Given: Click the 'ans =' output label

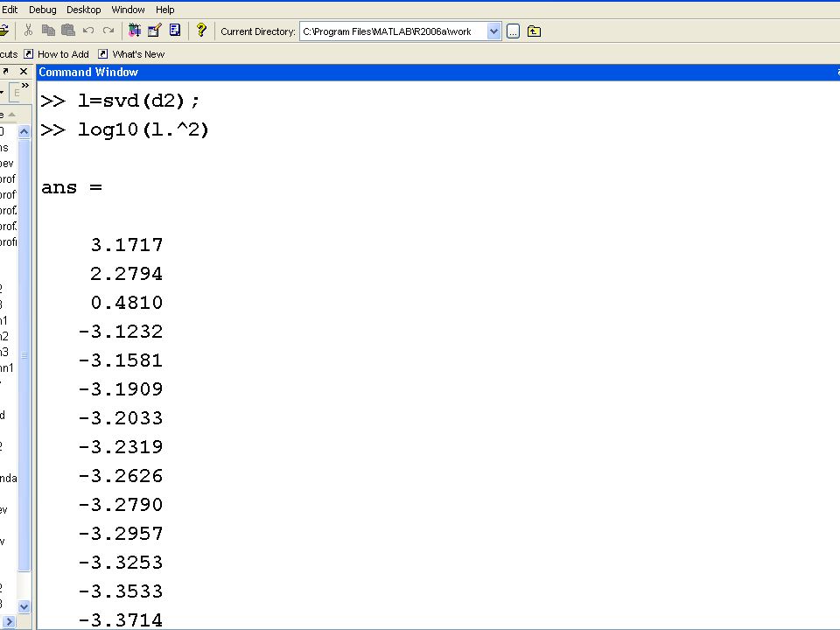Looking at the screenshot, I should coord(71,187).
